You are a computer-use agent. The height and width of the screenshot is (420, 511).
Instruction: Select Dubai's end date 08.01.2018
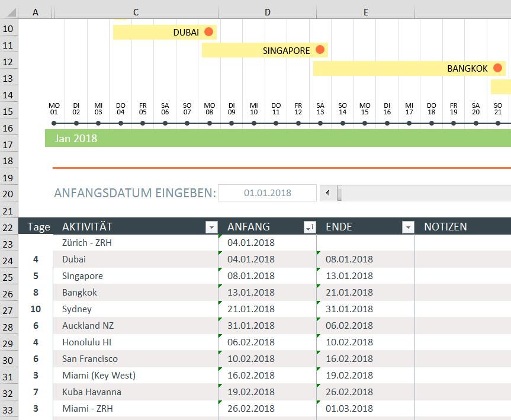coord(366,259)
